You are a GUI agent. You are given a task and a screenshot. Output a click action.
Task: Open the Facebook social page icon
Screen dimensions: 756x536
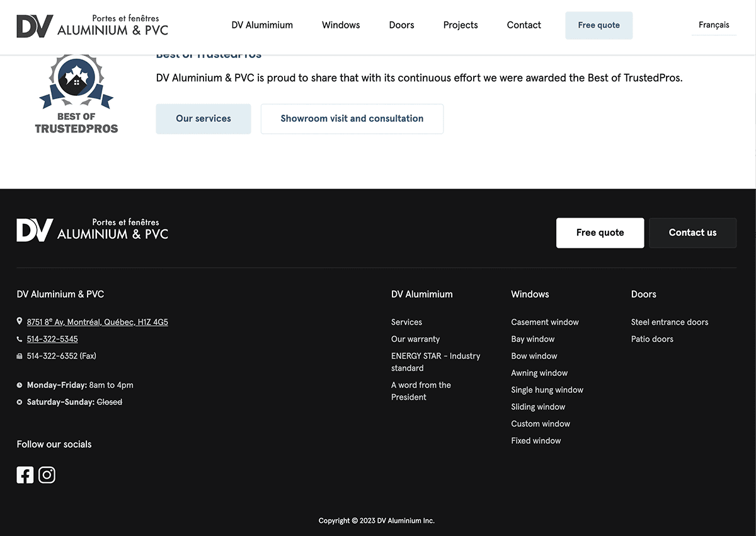click(x=25, y=475)
